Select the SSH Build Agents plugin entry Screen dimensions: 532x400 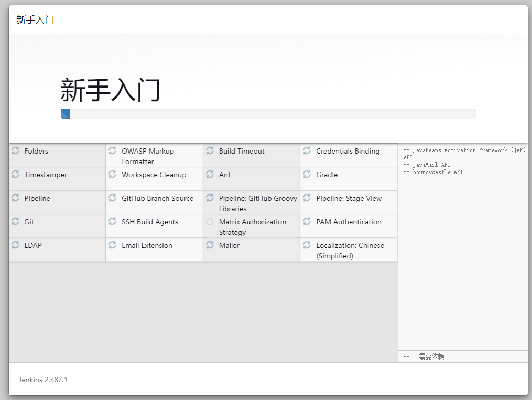[150, 222]
